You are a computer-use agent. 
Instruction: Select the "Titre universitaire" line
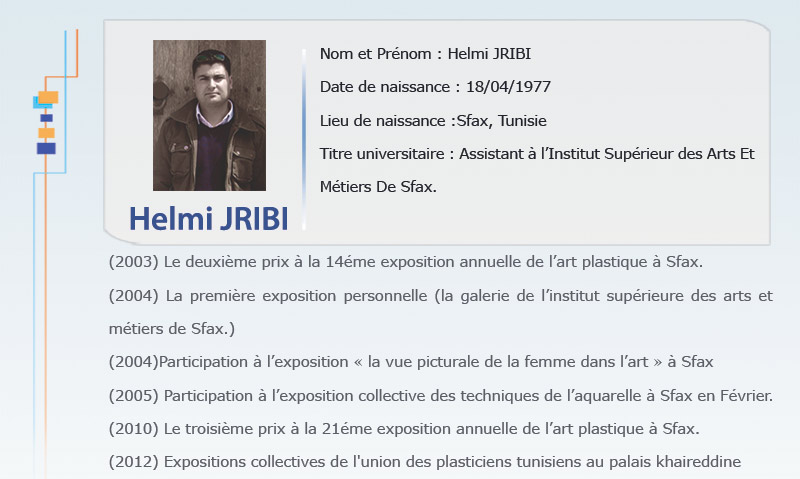536,154
